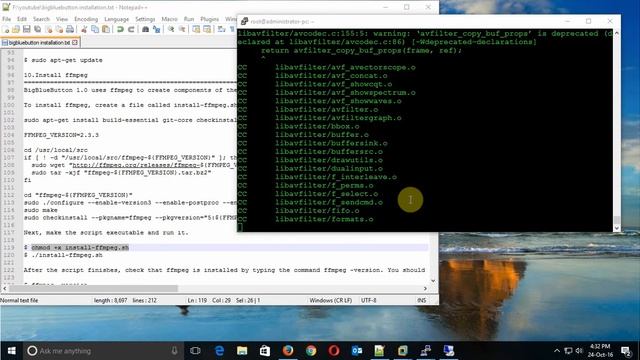Open the Encoding menu in Notepad++
This screenshot has width=640, height=360.
86,19
